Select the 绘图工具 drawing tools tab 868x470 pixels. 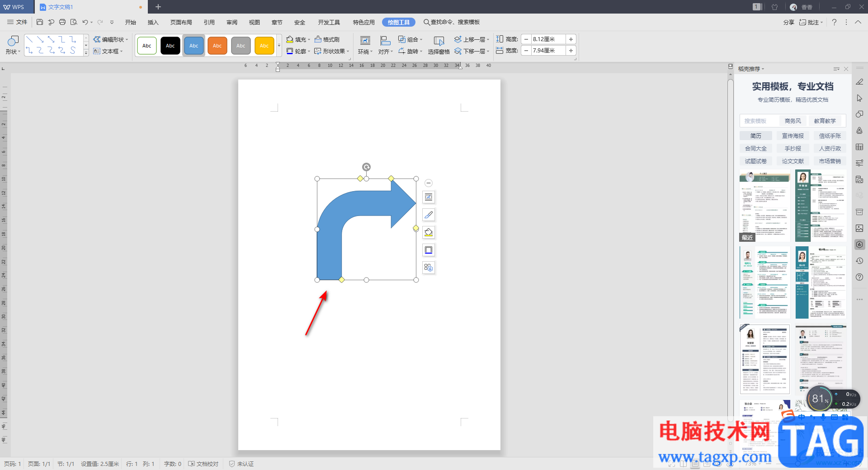(x=398, y=22)
